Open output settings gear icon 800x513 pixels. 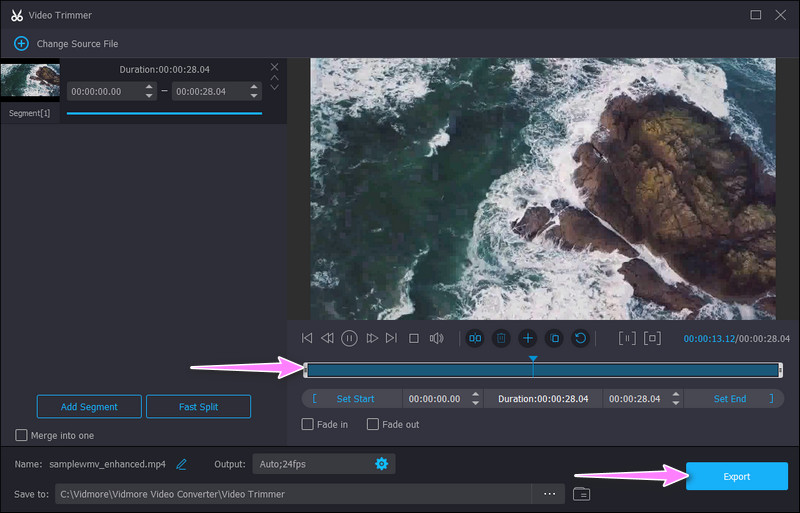(381, 464)
